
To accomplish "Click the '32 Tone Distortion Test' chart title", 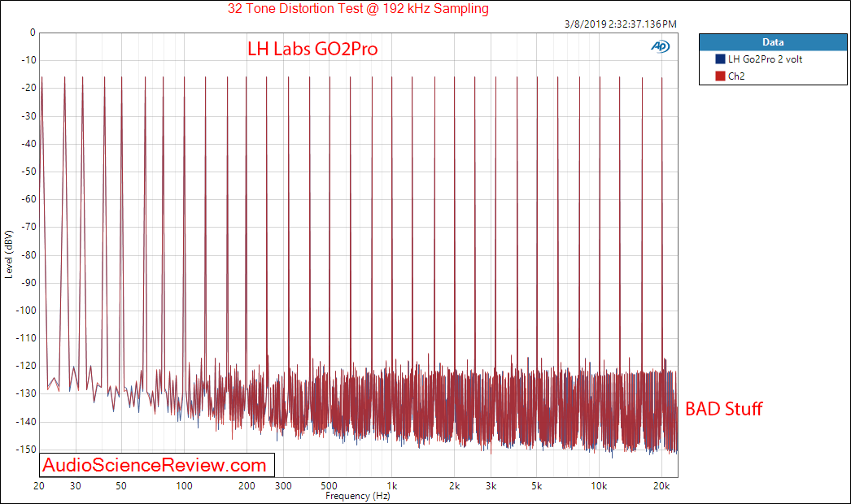I will tap(358, 9).
